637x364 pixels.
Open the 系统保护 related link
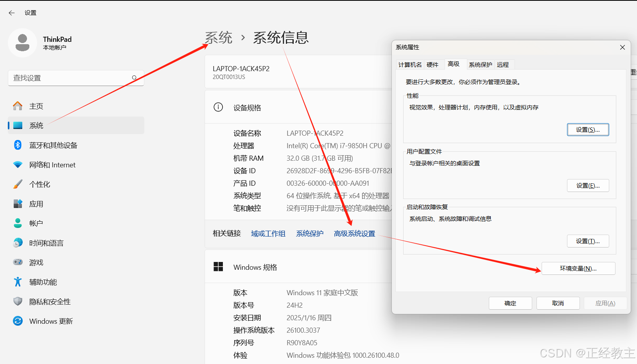point(310,233)
